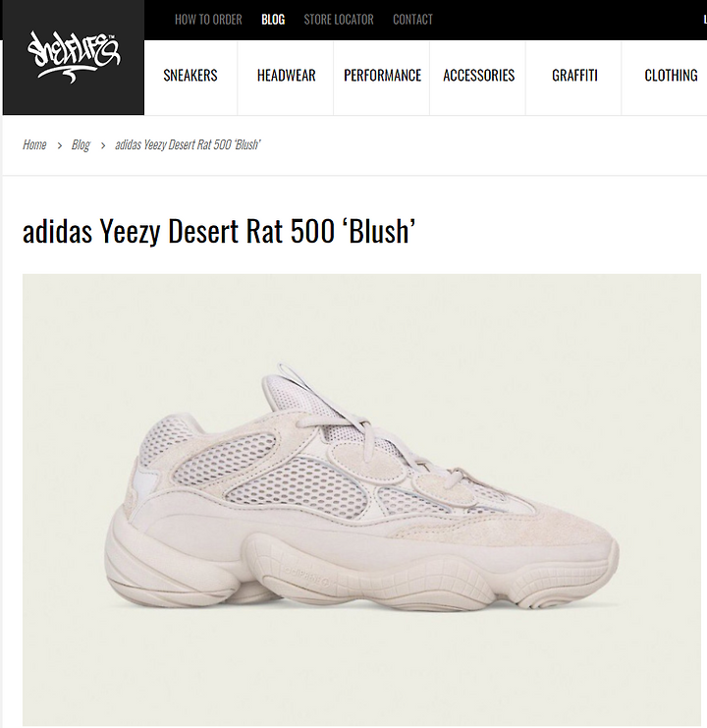
Task: Browse the Graffiti category
Action: click(x=574, y=76)
